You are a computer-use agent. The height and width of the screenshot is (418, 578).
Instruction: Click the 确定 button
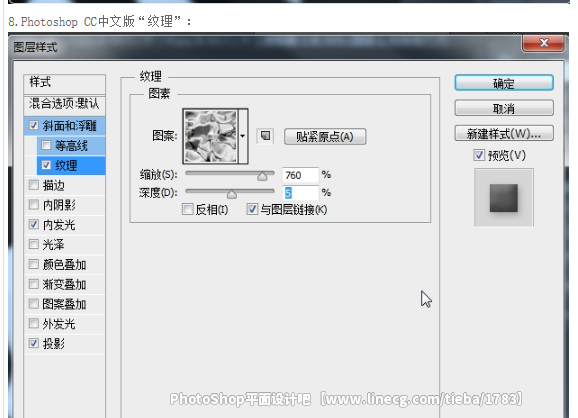(x=504, y=83)
